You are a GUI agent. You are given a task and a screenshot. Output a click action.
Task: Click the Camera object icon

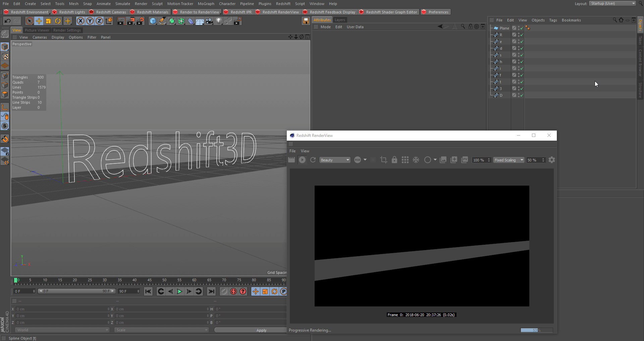click(x=209, y=21)
